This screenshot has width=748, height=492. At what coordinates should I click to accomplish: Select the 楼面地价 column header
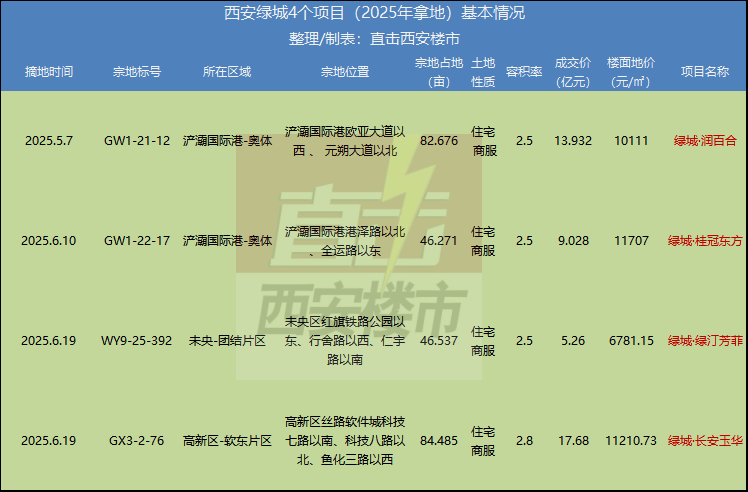631,72
